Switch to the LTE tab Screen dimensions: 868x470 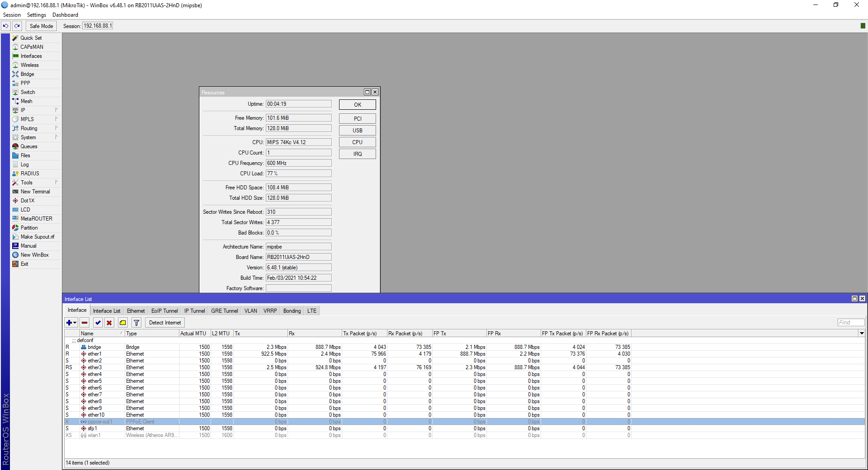pos(312,311)
